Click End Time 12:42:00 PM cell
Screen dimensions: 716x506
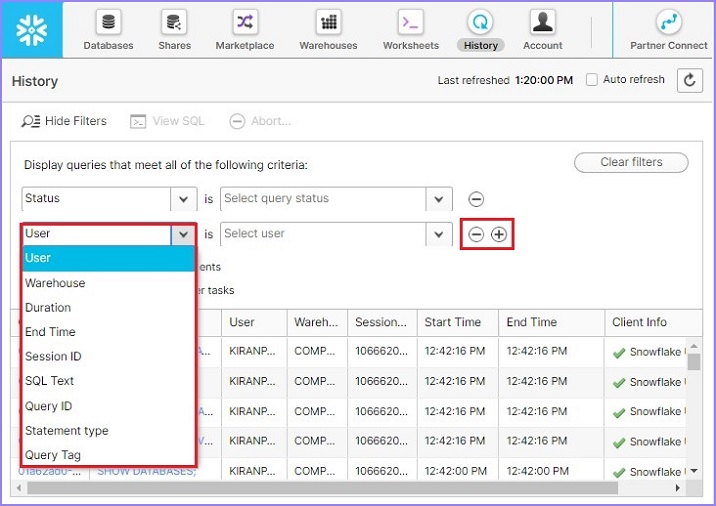point(537,471)
